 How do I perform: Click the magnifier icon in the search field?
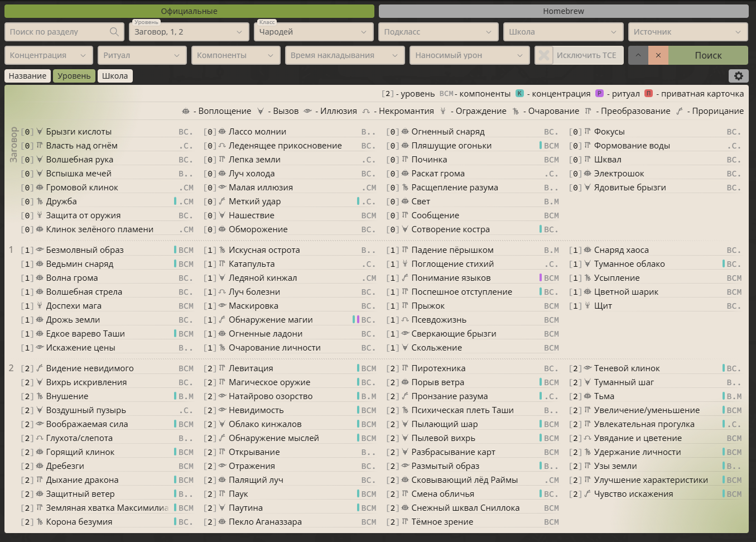[x=114, y=32]
